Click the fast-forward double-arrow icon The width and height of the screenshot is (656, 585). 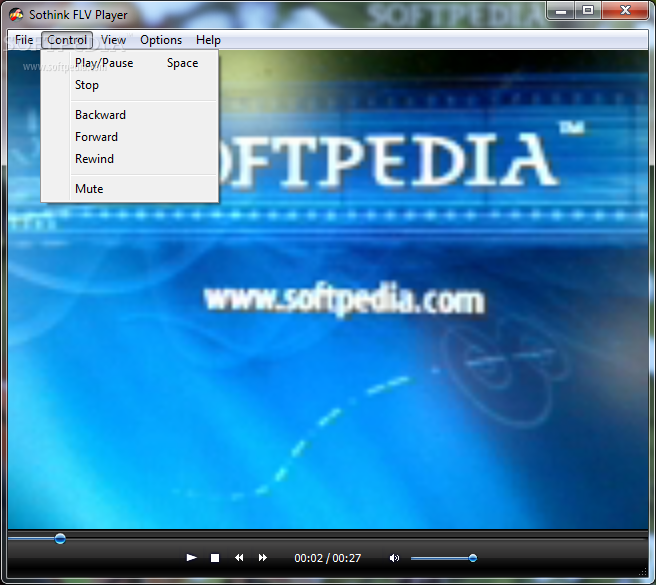(x=263, y=558)
